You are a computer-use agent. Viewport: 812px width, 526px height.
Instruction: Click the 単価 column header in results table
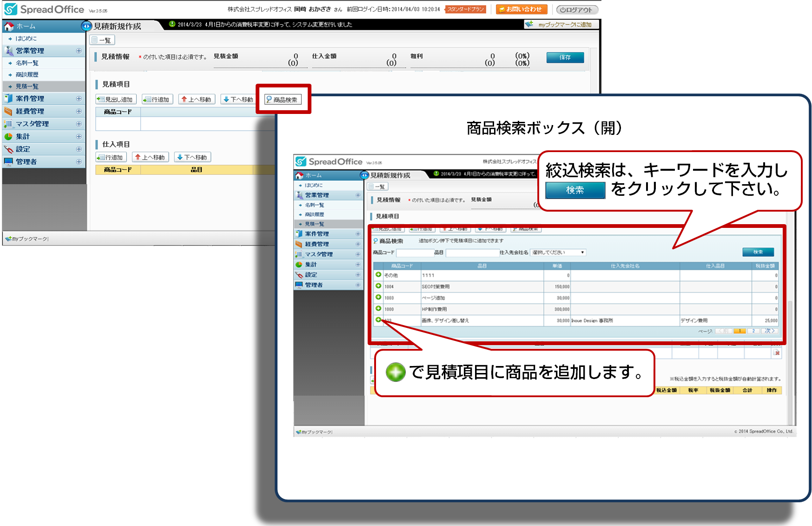557,266
